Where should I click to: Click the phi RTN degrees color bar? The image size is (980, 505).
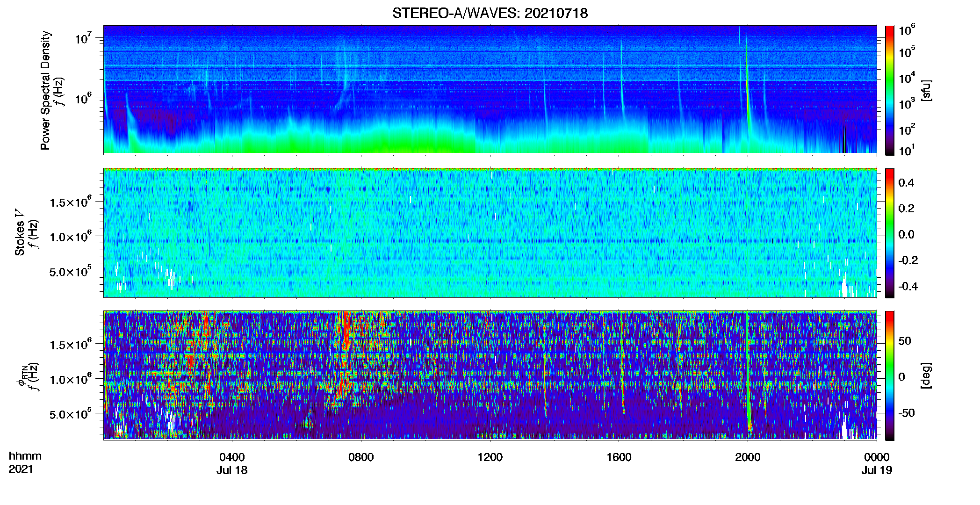click(890, 375)
